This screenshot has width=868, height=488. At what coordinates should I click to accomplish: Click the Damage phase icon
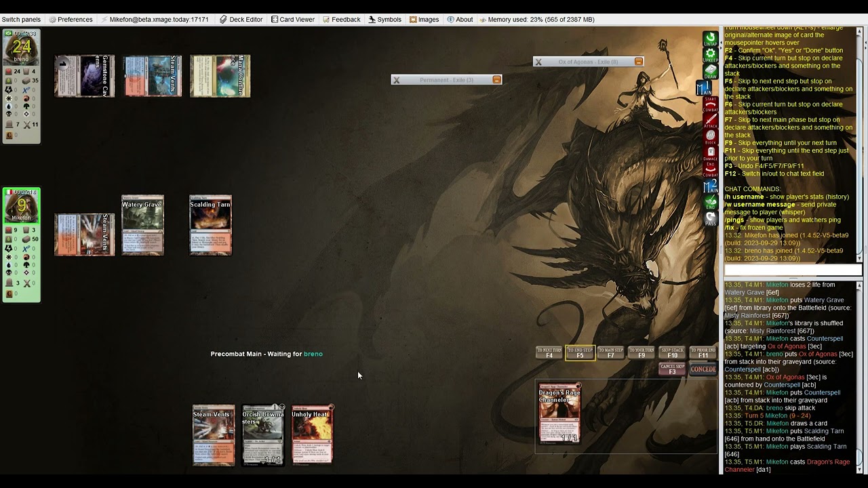(x=710, y=154)
